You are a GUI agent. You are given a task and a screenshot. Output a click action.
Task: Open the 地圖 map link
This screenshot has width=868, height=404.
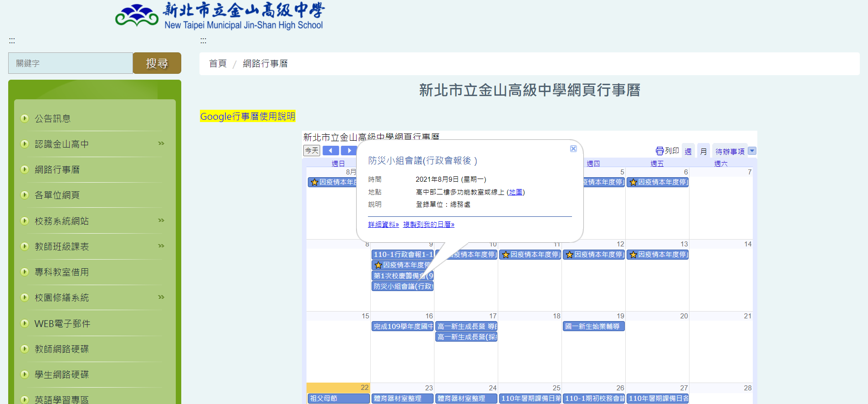pos(516,192)
